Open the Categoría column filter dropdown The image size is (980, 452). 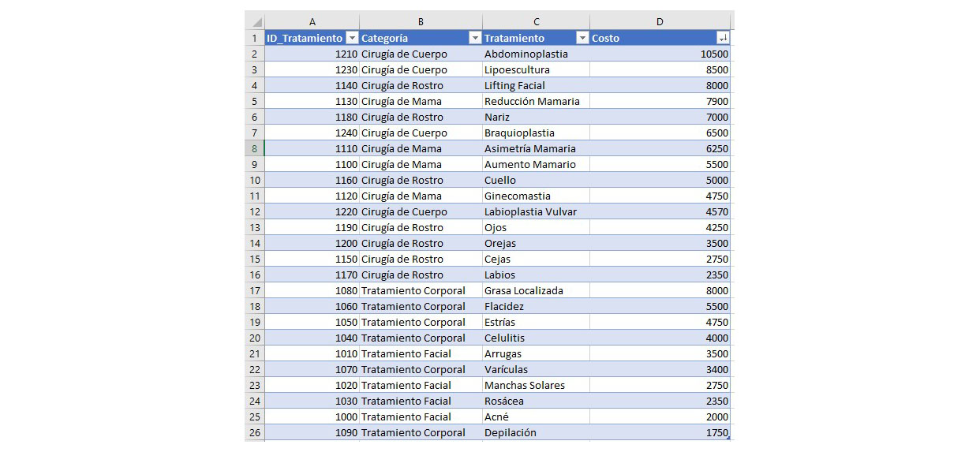click(474, 38)
